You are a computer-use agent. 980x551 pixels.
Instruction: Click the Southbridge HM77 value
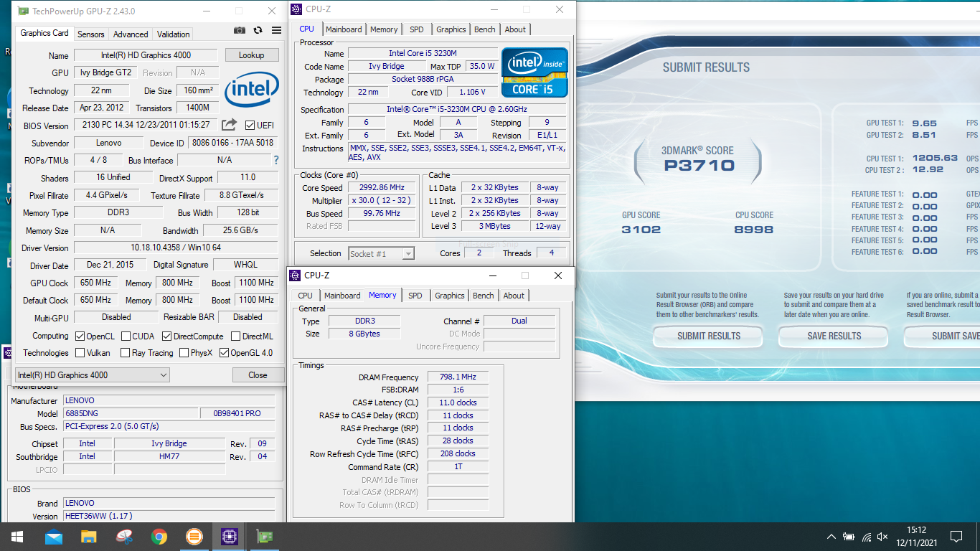[x=169, y=457]
